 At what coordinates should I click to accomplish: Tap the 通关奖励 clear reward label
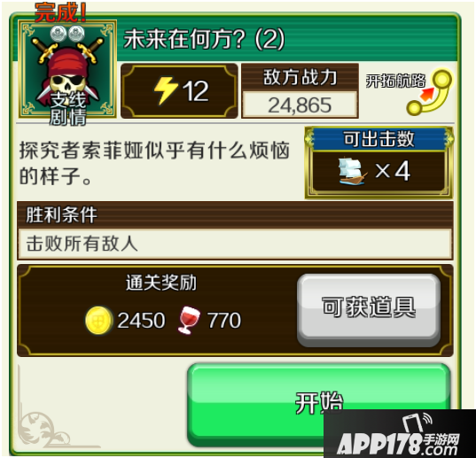pos(161,283)
